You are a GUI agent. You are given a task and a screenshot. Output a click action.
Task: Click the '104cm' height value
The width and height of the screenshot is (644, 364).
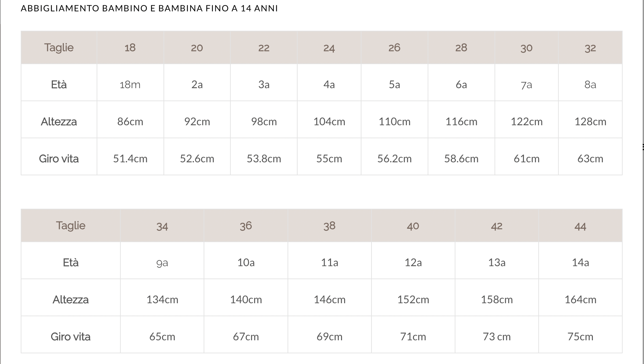click(x=329, y=122)
